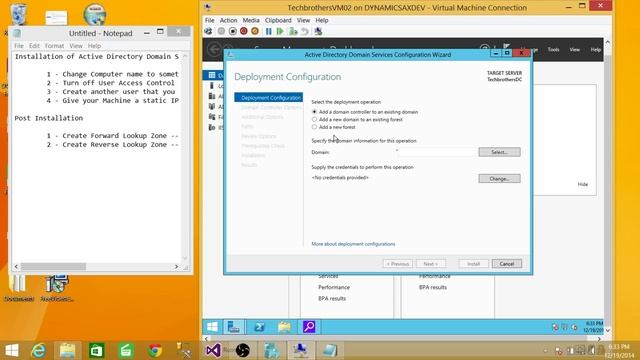640x360 pixels.
Task: Show hidden icons arrow in host system tray
Action: [x=546, y=351]
